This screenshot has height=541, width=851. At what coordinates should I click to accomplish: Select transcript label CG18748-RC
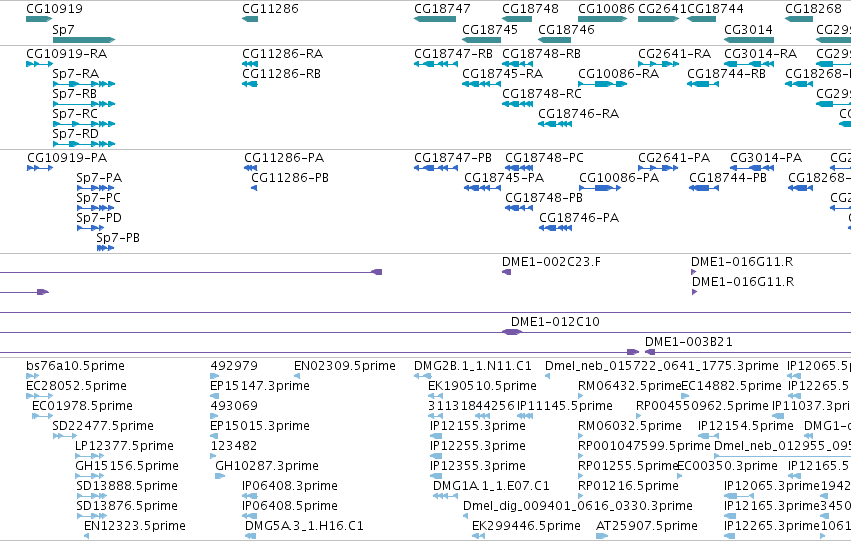[x=542, y=94]
